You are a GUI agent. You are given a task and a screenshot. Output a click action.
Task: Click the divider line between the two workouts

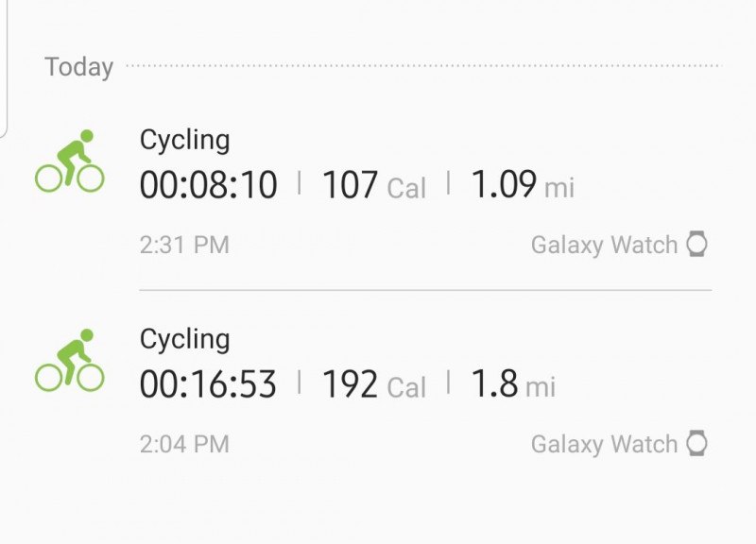click(x=425, y=290)
